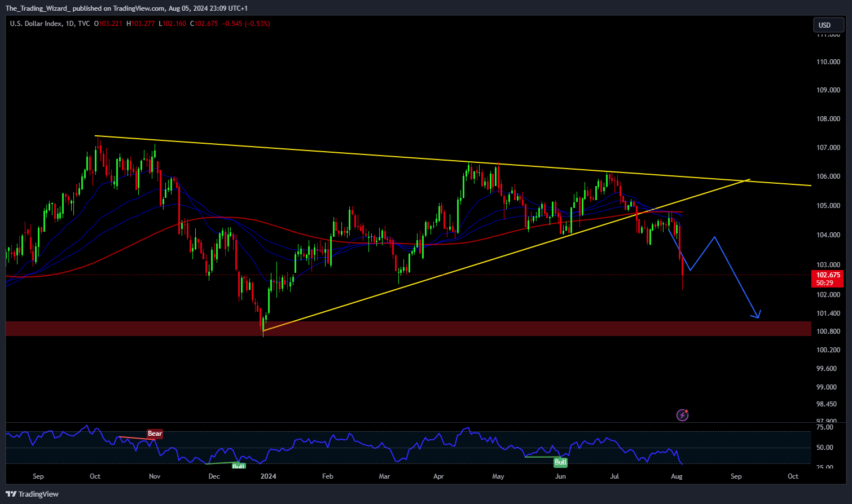Click the open value O103.221

(109, 24)
